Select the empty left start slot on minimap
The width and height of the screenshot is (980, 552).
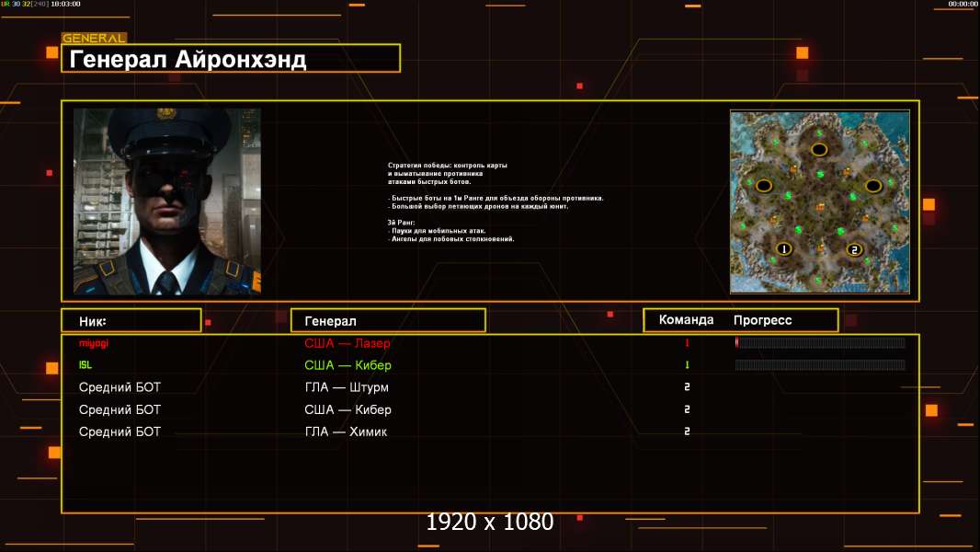[764, 186]
